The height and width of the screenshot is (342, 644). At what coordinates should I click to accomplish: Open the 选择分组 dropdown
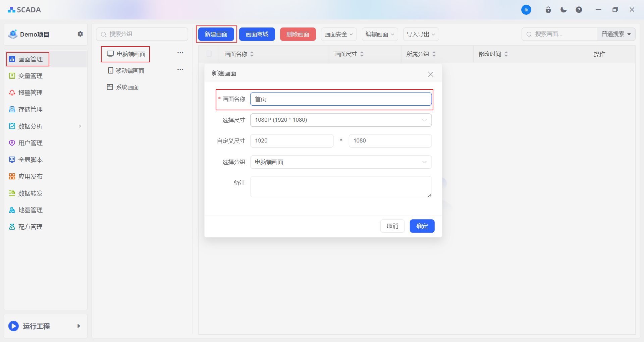341,162
